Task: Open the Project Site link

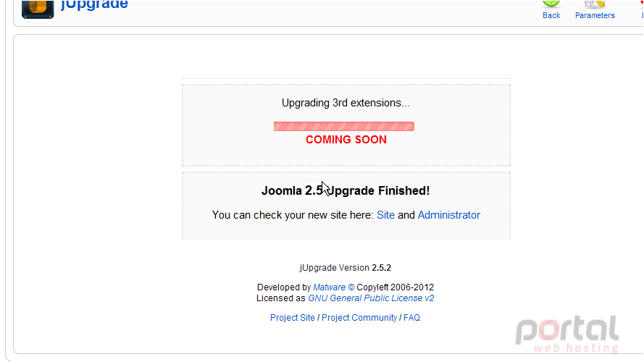Action: click(x=293, y=318)
